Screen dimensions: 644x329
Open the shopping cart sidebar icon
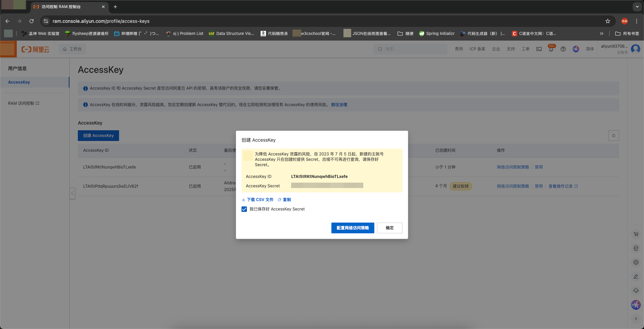point(636,234)
